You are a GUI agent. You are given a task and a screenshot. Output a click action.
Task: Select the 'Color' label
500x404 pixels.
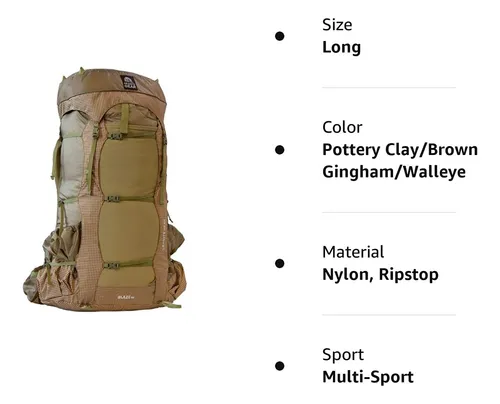click(x=342, y=127)
